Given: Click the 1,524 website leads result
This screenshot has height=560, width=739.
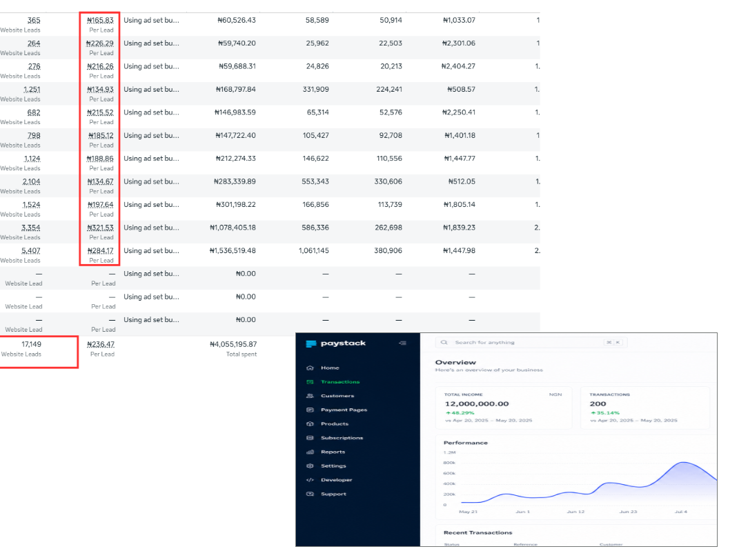Looking at the screenshot, I should [x=32, y=205].
